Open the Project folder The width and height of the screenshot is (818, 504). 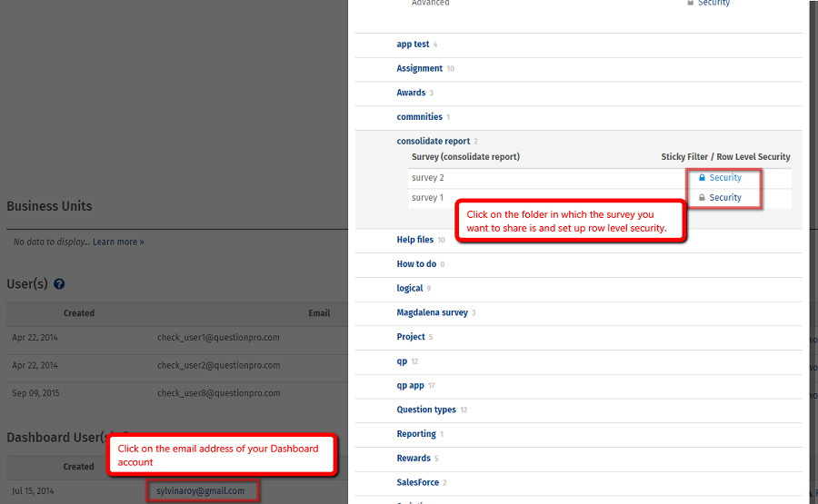411,337
